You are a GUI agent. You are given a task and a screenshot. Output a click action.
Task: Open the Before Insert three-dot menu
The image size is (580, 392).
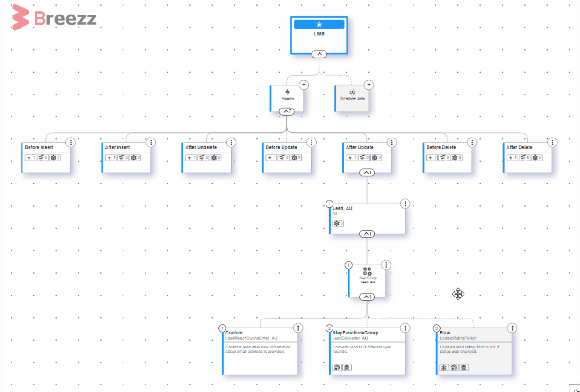point(71,142)
